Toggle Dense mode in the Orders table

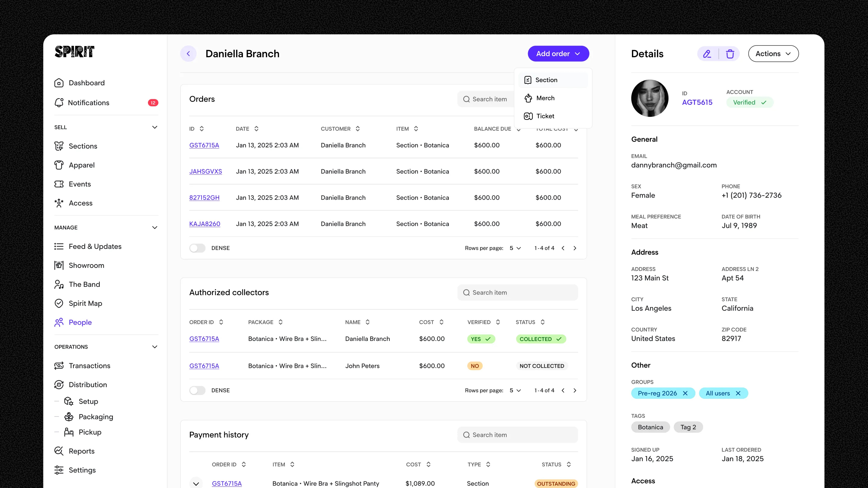(x=197, y=248)
